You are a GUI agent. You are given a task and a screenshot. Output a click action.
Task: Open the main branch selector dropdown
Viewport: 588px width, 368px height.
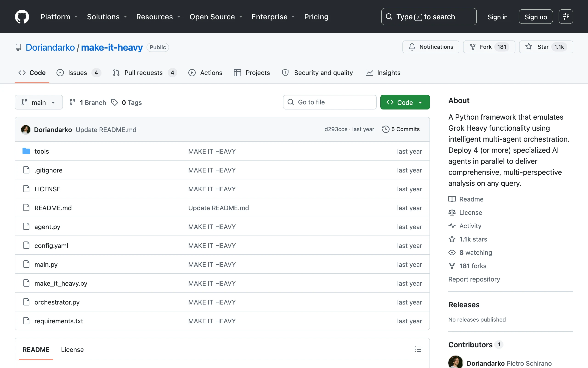pyautogui.click(x=39, y=102)
